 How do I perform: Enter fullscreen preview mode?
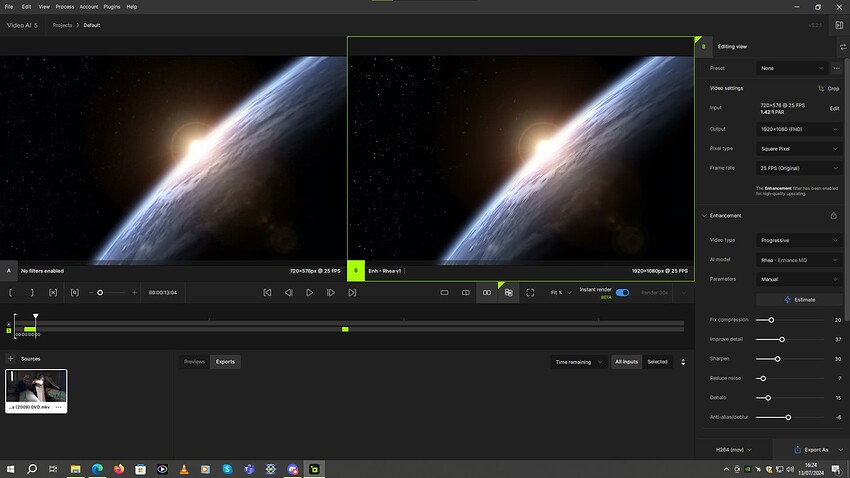pos(530,293)
